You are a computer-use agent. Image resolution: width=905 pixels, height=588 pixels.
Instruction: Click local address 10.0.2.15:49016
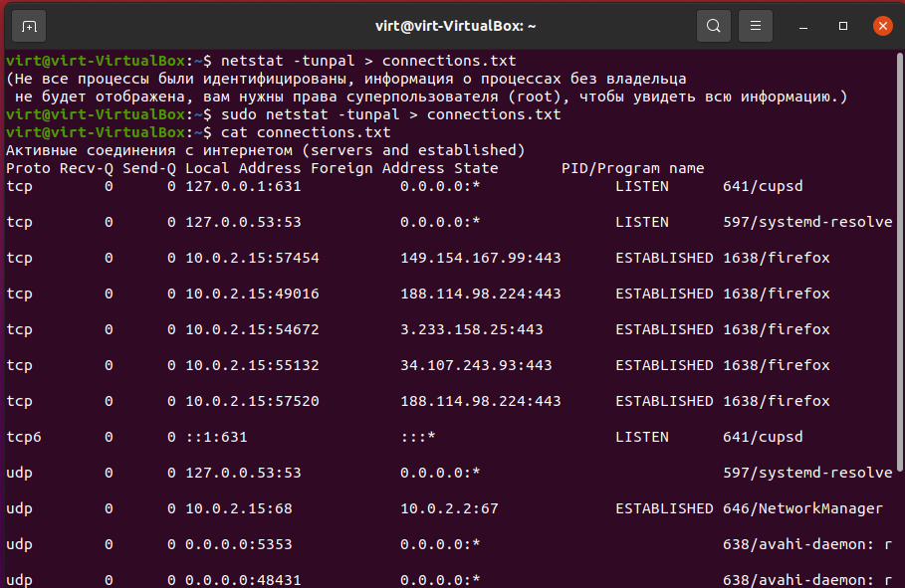[252, 294]
